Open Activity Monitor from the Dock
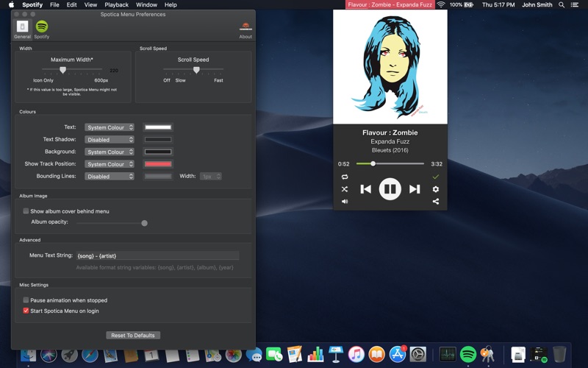This screenshot has height=368, width=588. point(448,354)
